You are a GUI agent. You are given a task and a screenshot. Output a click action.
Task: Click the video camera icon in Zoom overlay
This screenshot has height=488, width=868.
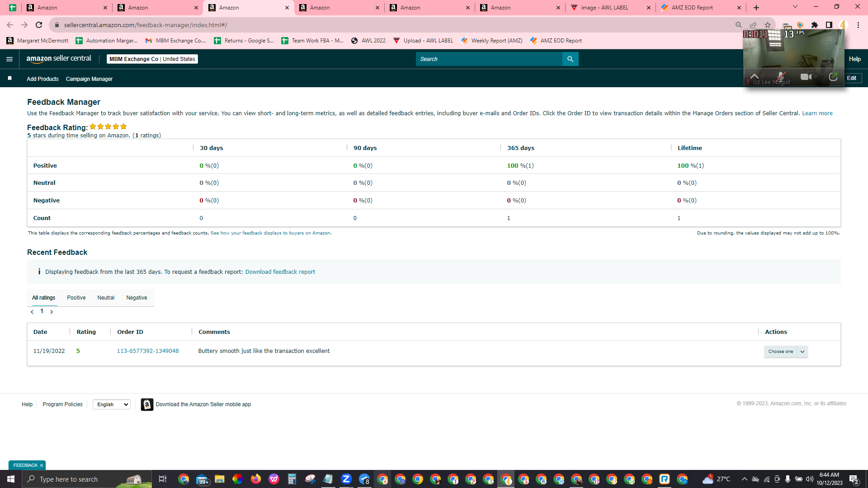(806, 77)
